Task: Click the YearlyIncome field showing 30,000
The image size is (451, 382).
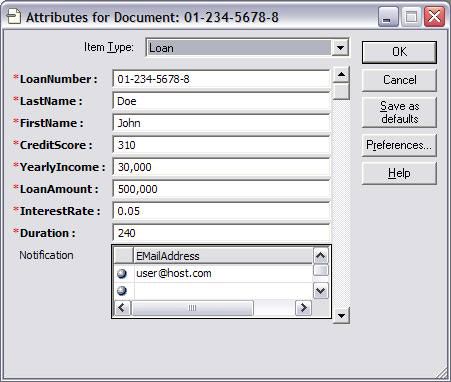Action: click(x=221, y=167)
